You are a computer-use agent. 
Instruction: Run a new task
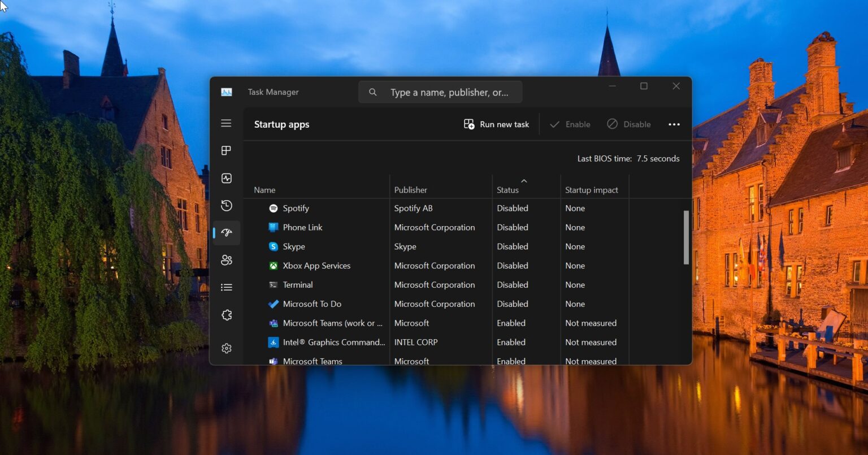tap(496, 124)
